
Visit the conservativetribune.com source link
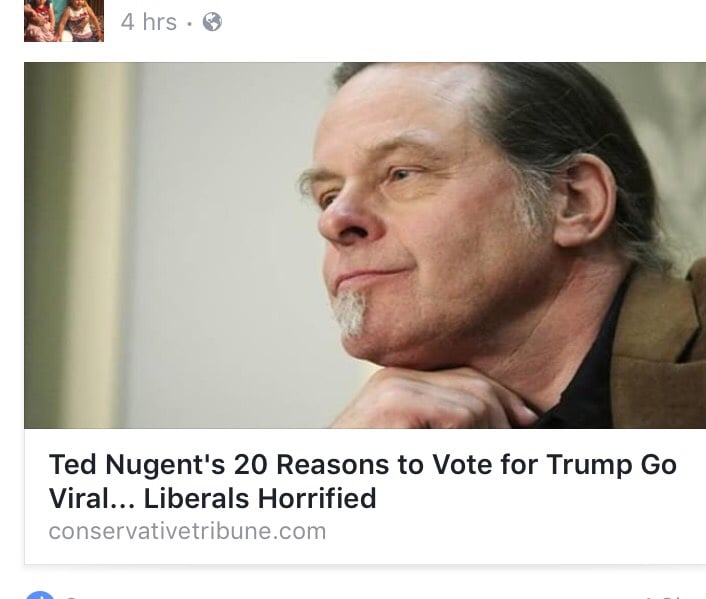coord(187,531)
